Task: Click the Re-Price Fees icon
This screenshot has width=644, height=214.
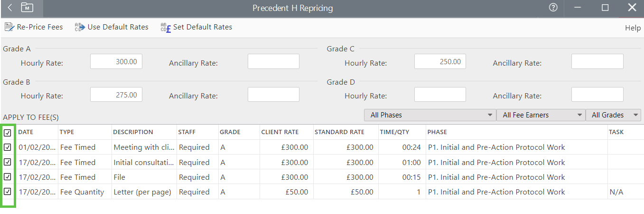Action: [9, 27]
